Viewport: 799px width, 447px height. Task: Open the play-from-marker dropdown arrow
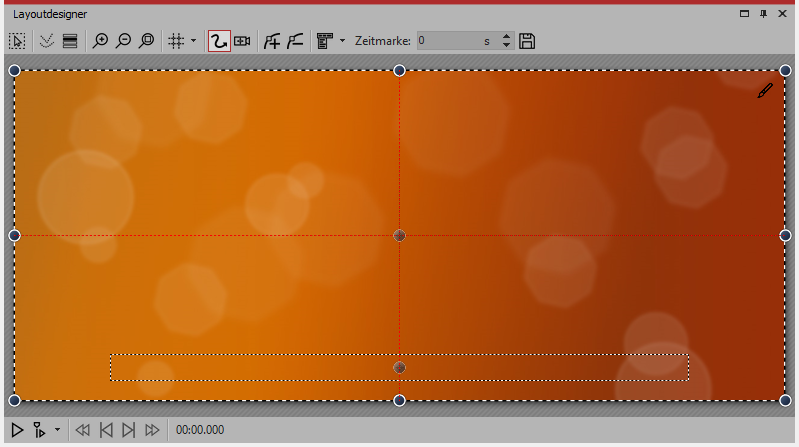tap(57, 430)
